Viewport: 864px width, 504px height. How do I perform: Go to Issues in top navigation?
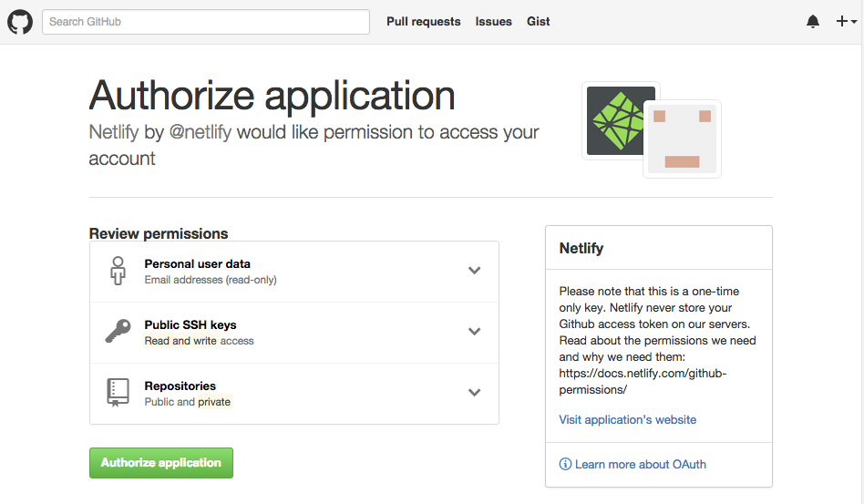pos(493,22)
